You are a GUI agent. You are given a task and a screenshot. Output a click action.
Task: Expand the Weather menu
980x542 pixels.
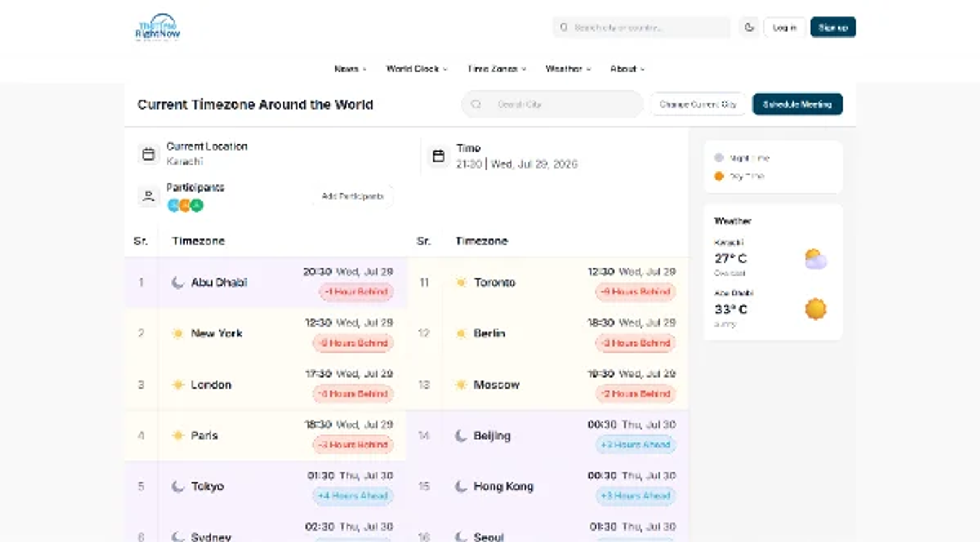pyautogui.click(x=568, y=69)
